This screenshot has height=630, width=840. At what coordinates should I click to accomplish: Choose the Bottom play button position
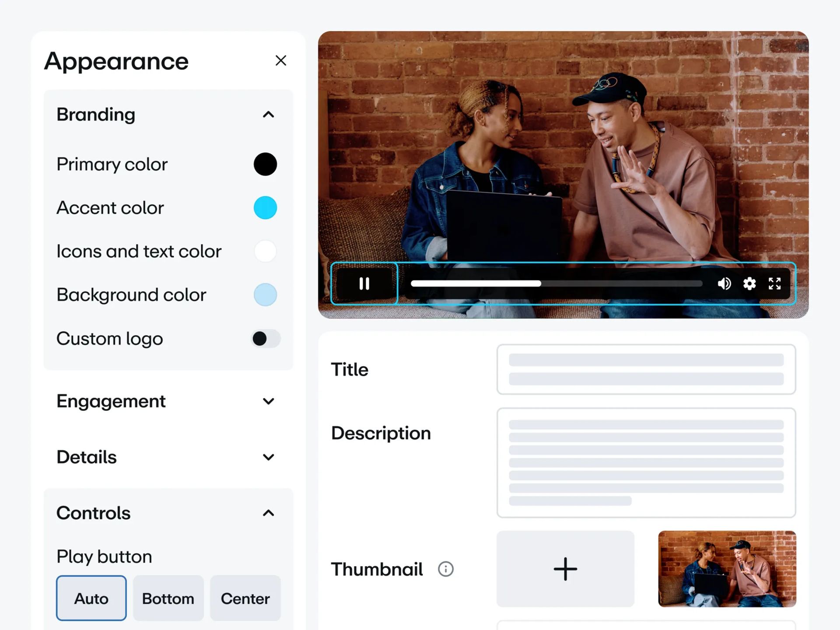(168, 598)
